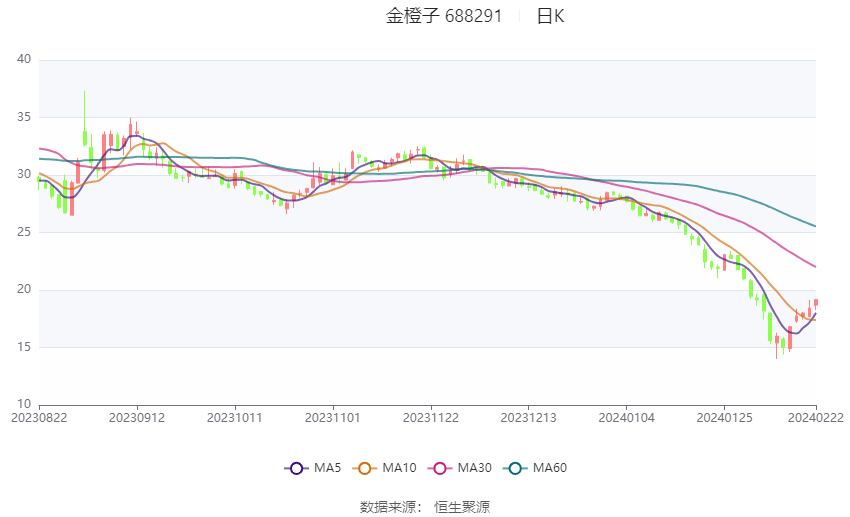
Task: Click the 20240104 x-axis date label
Action: (x=626, y=418)
